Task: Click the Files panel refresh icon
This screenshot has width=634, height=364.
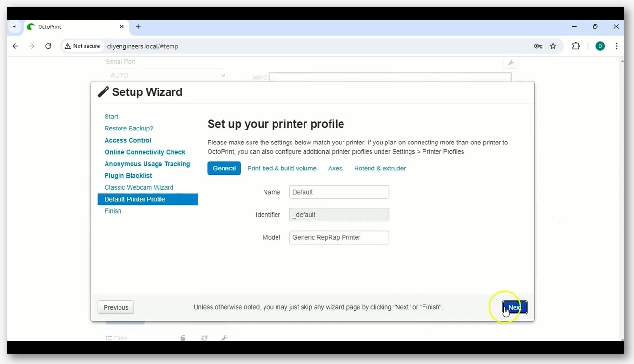Action: 204,338
